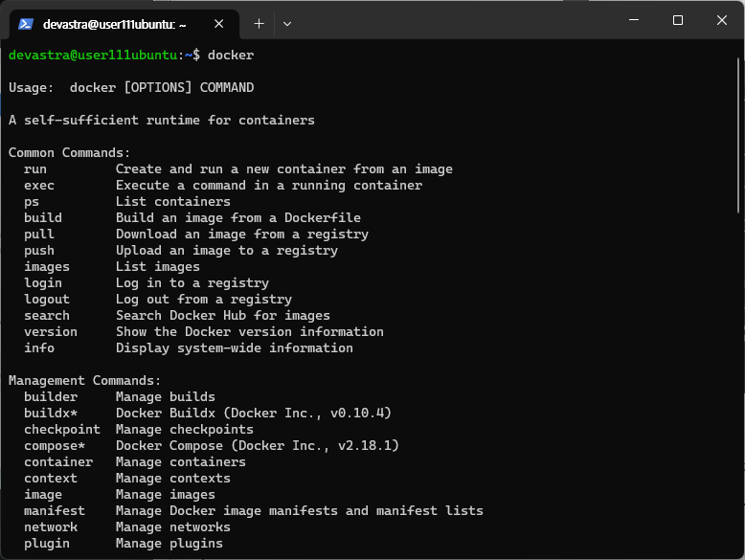The width and height of the screenshot is (745, 560).
Task: Click the 'image' management command name
Action: point(43,495)
